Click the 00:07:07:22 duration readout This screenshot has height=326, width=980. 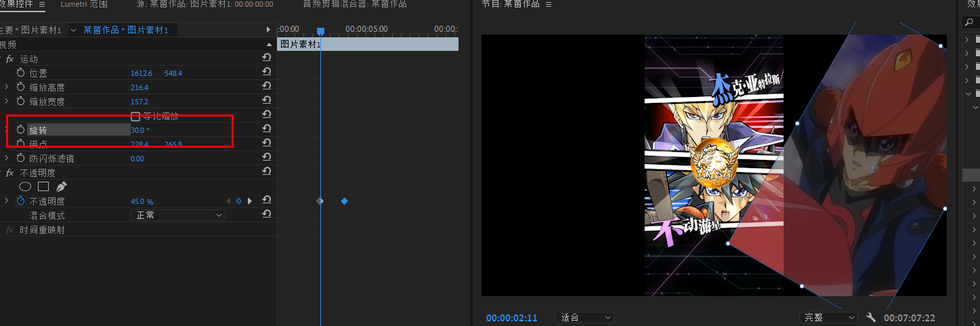pos(909,318)
